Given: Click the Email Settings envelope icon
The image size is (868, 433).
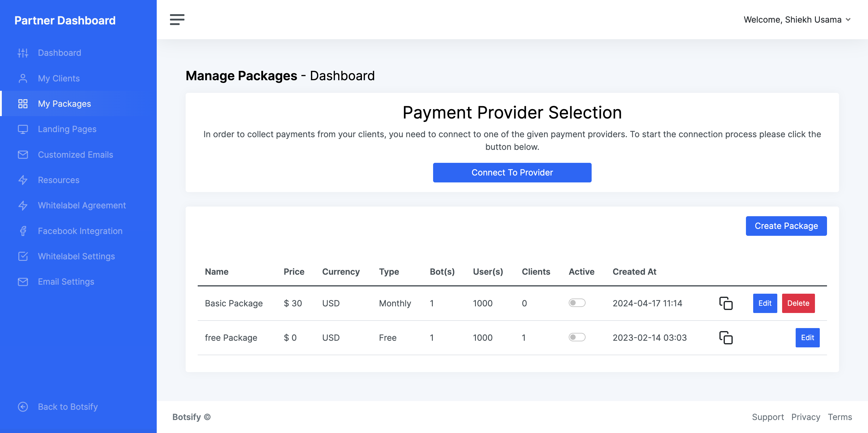Looking at the screenshot, I should [x=23, y=282].
